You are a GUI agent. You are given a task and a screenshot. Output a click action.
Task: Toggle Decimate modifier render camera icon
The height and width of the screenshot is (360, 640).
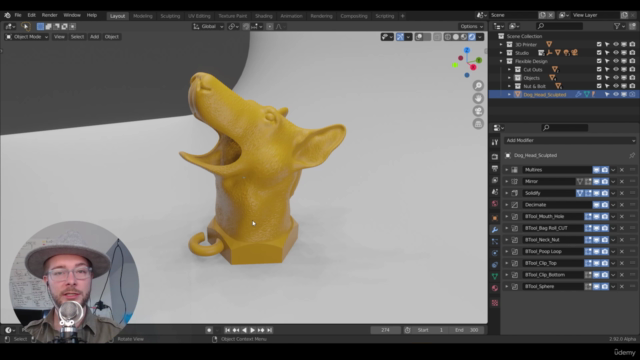coord(604,205)
